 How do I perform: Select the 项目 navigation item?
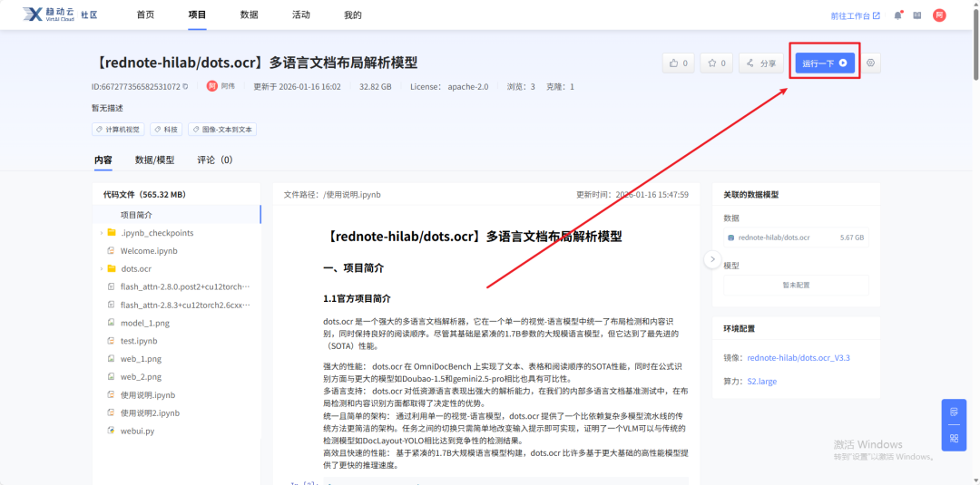(x=197, y=15)
